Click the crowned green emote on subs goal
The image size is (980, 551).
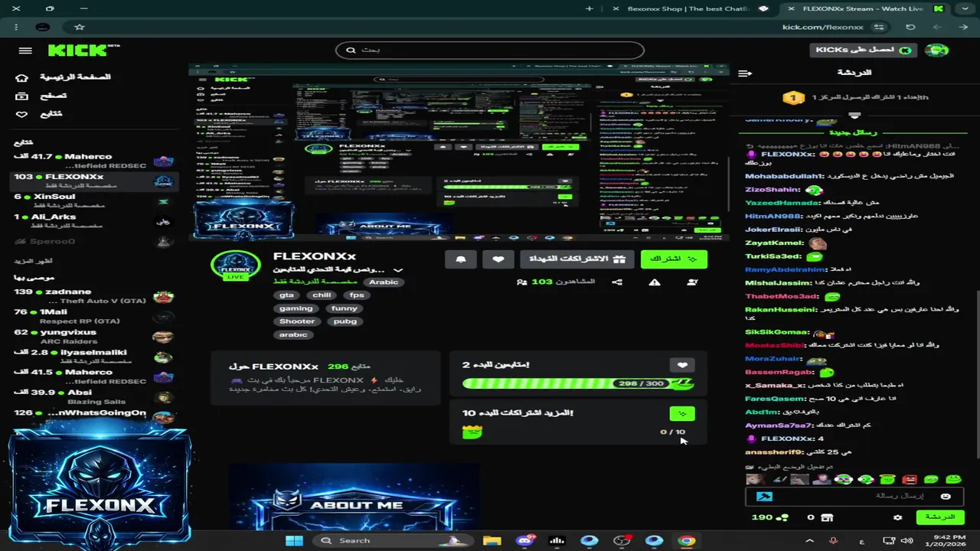(472, 432)
